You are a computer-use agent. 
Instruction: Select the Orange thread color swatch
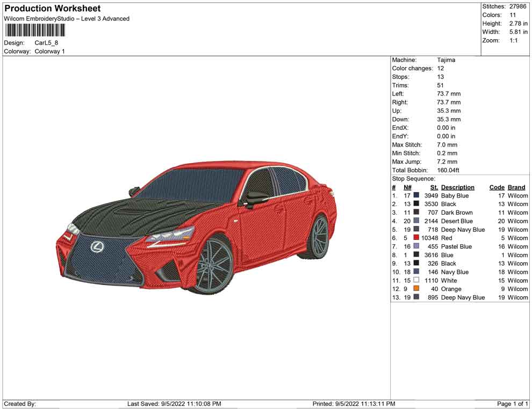[x=416, y=289]
